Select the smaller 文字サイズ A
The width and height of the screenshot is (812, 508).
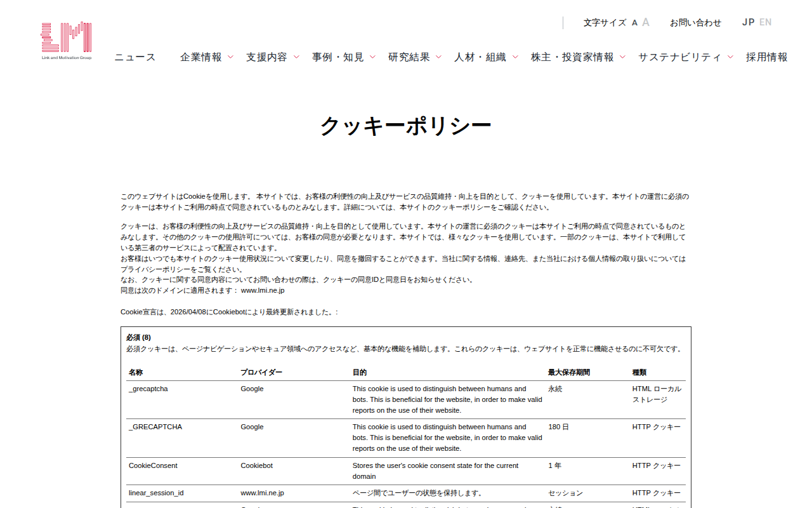tap(634, 23)
